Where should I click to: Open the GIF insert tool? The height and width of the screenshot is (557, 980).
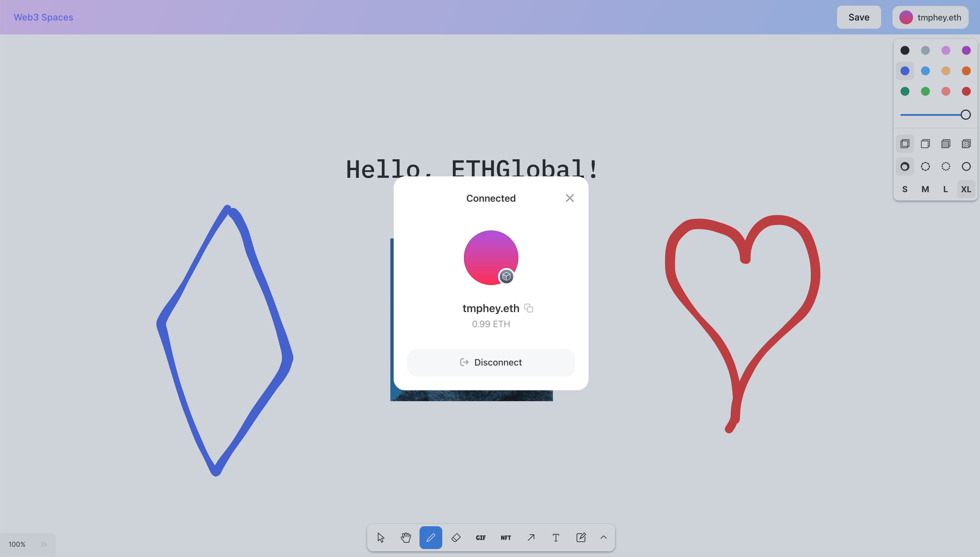[481, 537]
